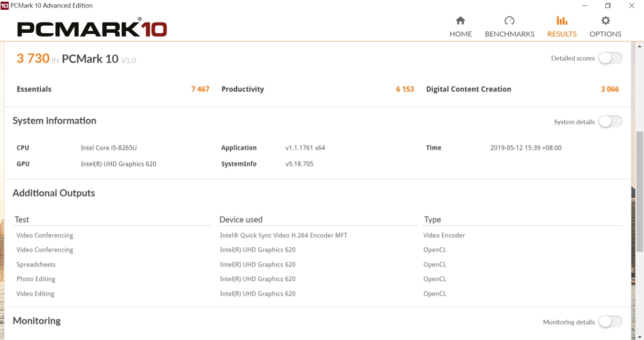Screen dimensions: 644x340
Task: Click the PCMark 10 title bar icon
Action: point(5,5)
